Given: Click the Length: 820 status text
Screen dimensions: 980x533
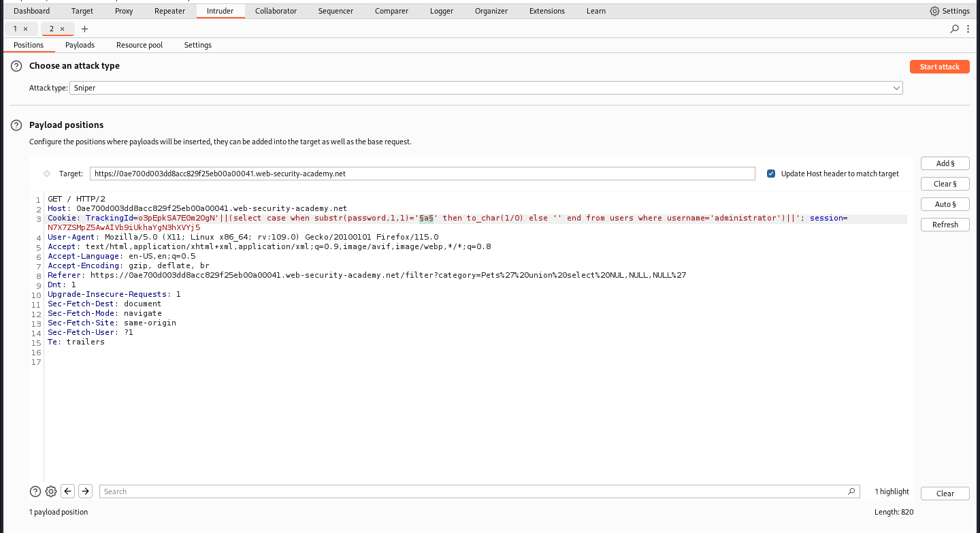Looking at the screenshot, I should pos(894,512).
